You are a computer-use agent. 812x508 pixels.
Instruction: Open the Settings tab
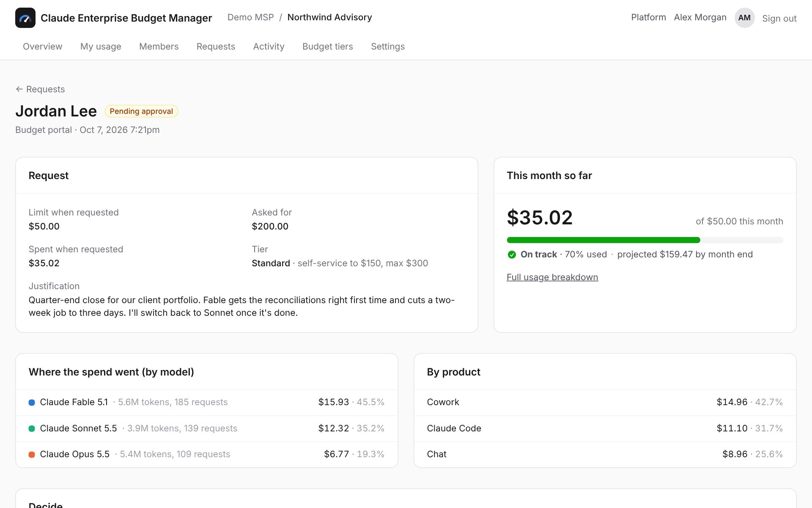pos(388,47)
